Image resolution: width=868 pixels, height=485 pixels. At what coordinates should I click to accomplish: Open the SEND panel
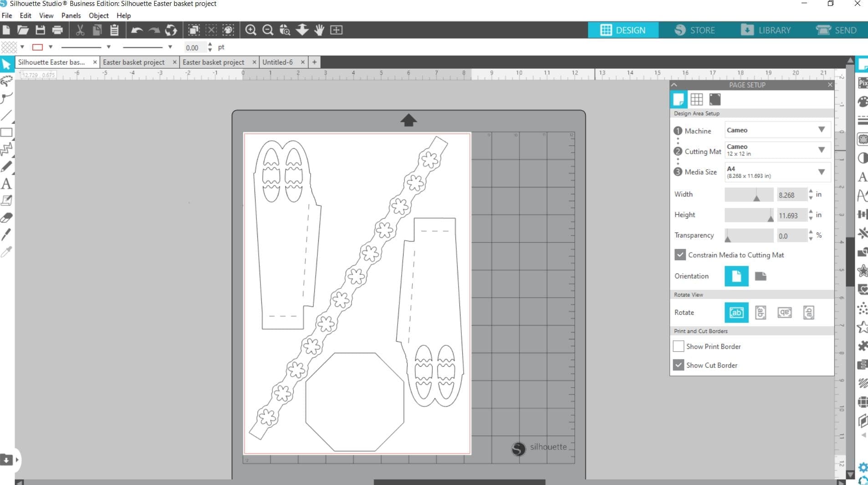coord(836,30)
